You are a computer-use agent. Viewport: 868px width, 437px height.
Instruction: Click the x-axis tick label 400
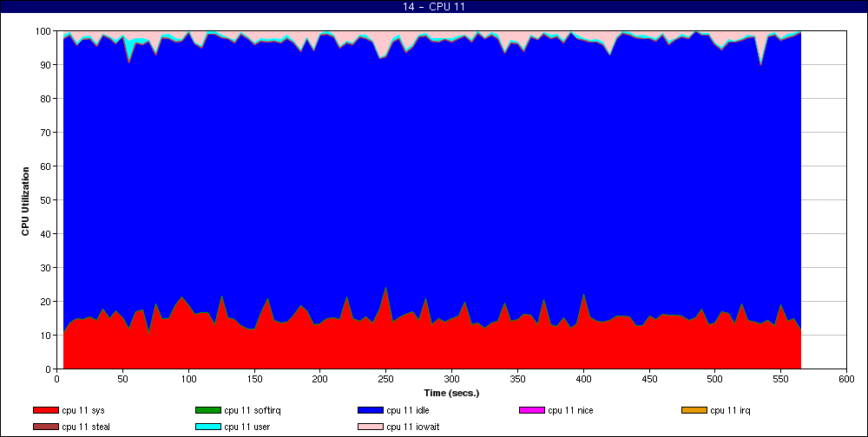pos(583,379)
